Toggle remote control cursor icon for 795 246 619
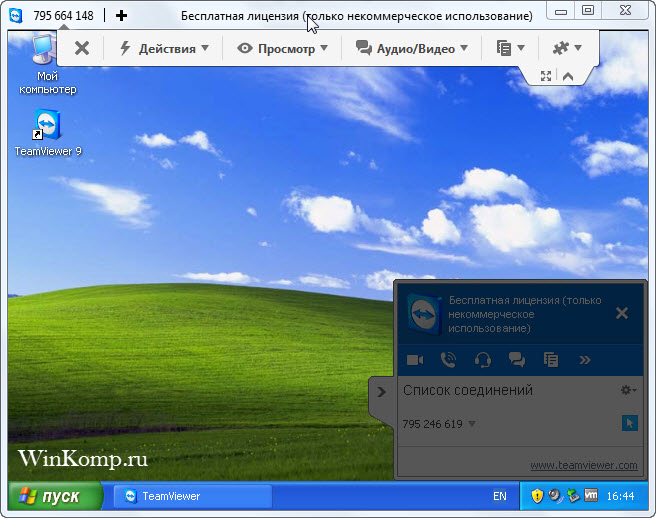Screen dimensions: 656x518 click(x=630, y=423)
